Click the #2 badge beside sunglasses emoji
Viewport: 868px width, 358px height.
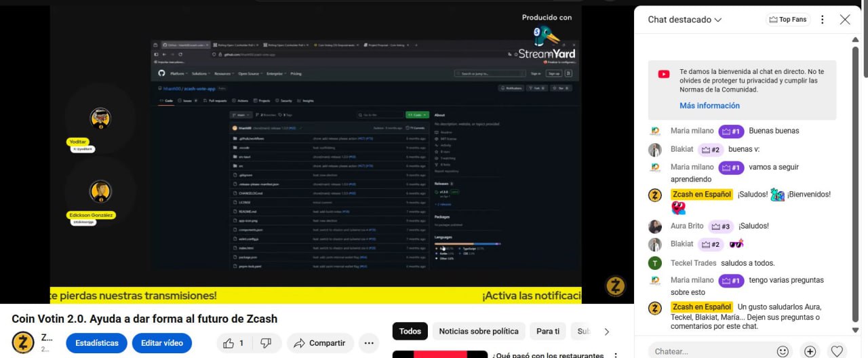coord(711,244)
